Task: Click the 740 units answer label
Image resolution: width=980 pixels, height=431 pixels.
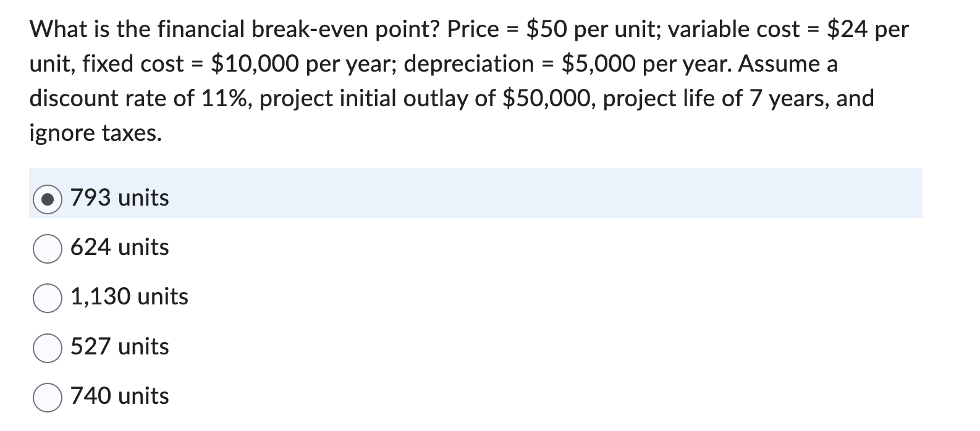Action: pos(119,396)
